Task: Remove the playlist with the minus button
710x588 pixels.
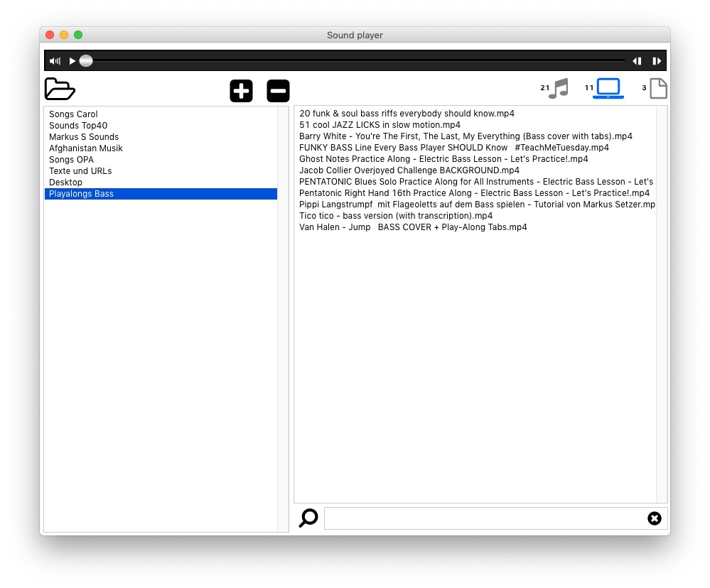Action: [278, 91]
